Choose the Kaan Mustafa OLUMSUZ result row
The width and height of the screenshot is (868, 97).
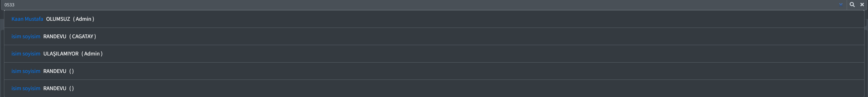434,19
